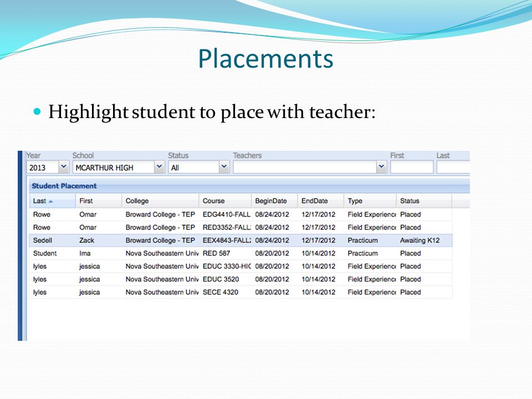Click the Awaiting K12 status cell
This screenshot has width=532, height=399.
pos(420,240)
